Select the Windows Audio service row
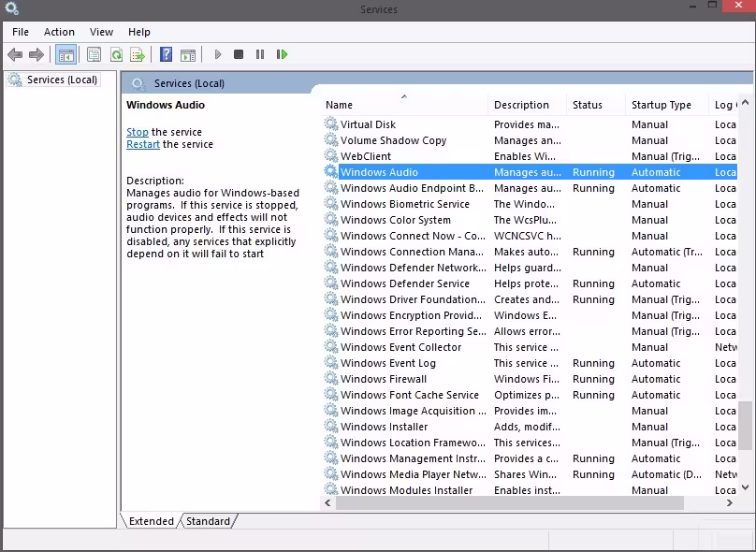Viewport: 756px width, 552px height. click(529, 172)
